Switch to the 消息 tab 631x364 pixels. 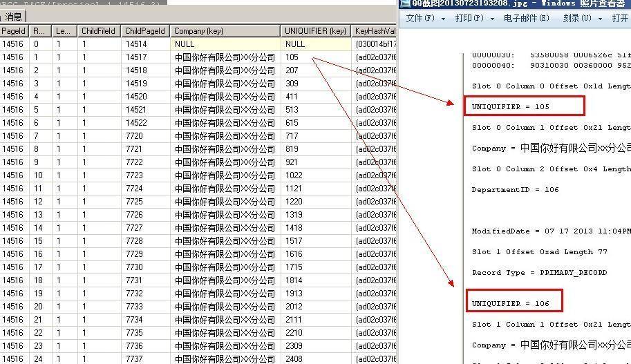point(13,17)
